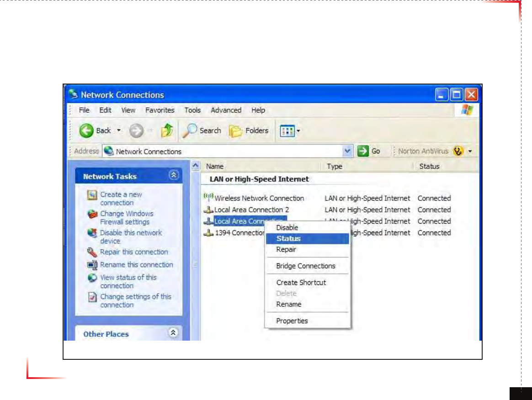Click the Network Tasks panel title
Image resolution: width=532 pixels, height=400 pixels.
pos(110,176)
